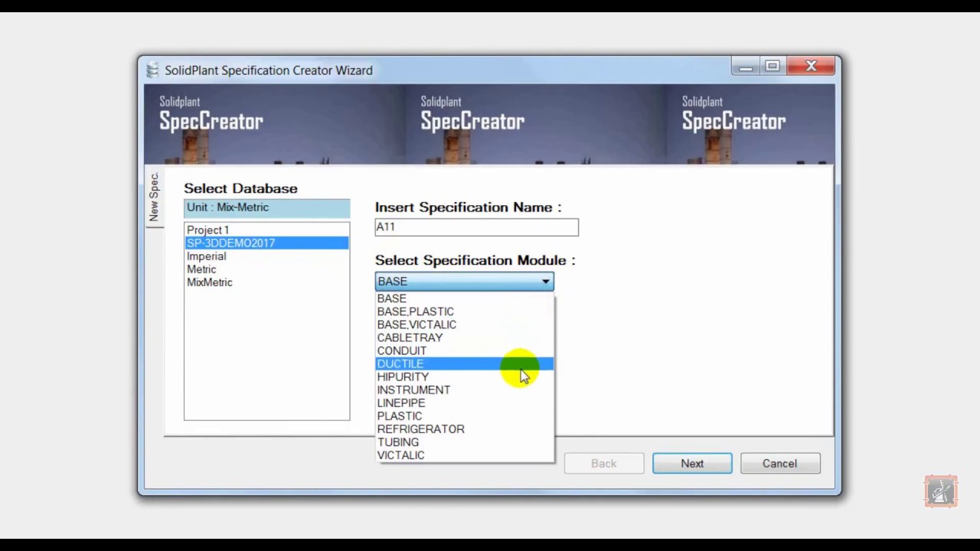Click the Specification Name field containing A11
980x551 pixels.
click(476, 227)
